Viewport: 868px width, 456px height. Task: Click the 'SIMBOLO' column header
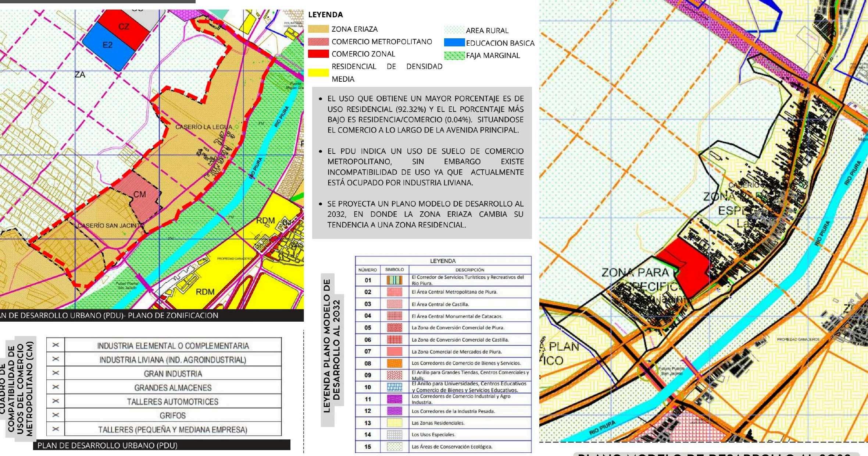click(394, 270)
